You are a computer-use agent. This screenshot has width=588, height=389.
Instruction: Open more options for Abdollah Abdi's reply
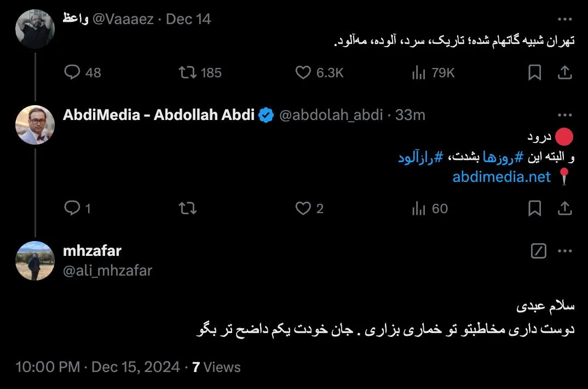click(566, 115)
